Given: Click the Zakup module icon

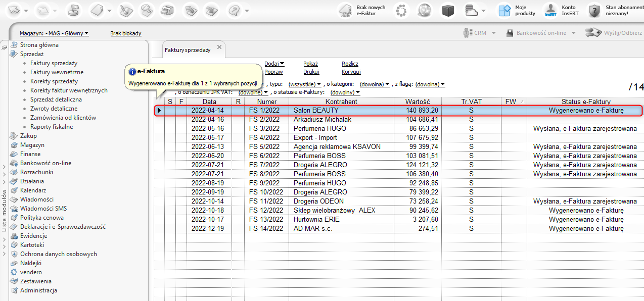Looking at the screenshot, I should (x=15, y=136).
